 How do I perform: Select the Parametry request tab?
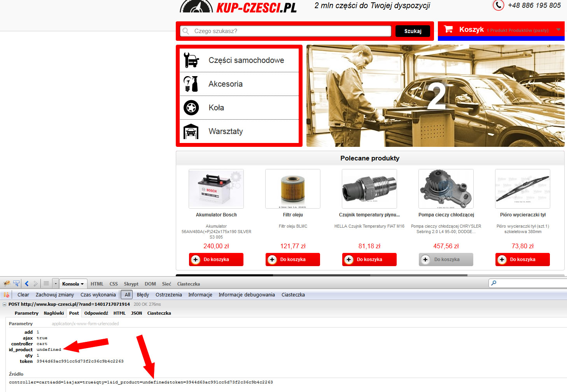[26, 313]
